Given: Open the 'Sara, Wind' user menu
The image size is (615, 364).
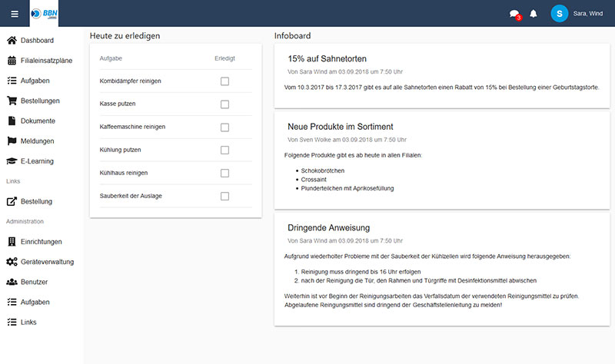Looking at the screenshot, I should point(587,14).
